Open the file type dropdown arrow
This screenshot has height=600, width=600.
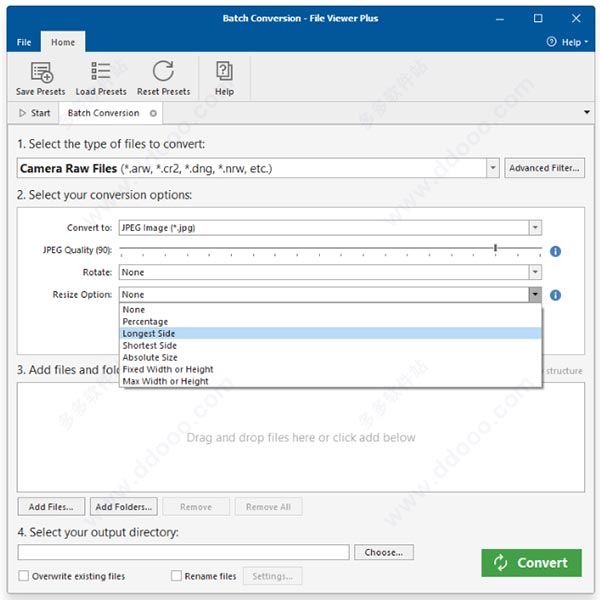[x=493, y=168]
